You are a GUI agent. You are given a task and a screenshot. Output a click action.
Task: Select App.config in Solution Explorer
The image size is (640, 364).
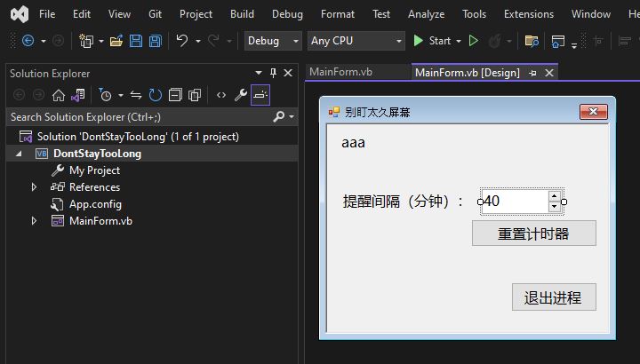click(x=95, y=204)
